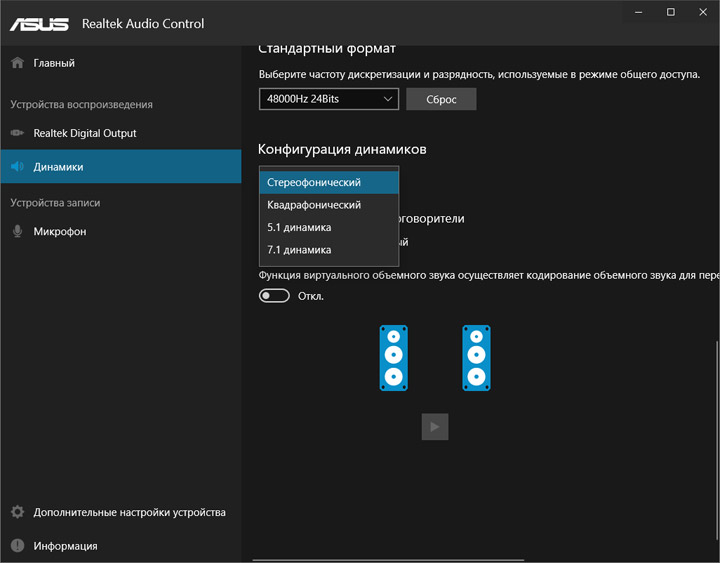Image resolution: width=720 pixels, height=563 pixels.
Task: Select the 5.1 динамика option
Action: pos(328,228)
